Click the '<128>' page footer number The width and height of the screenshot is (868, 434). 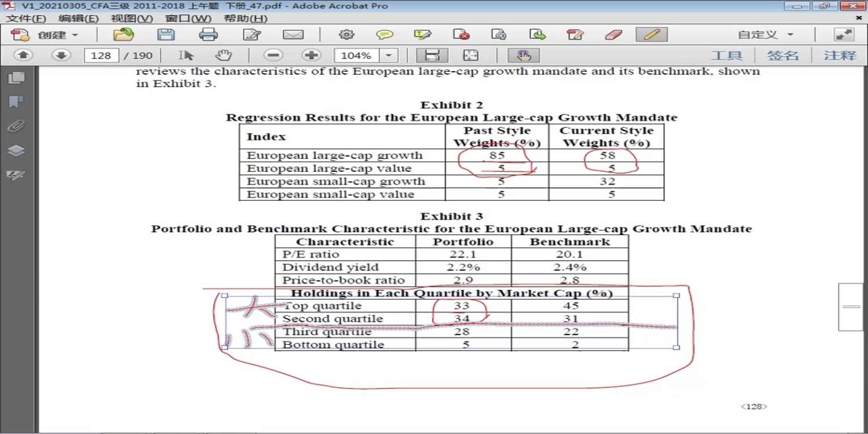[x=754, y=407]
